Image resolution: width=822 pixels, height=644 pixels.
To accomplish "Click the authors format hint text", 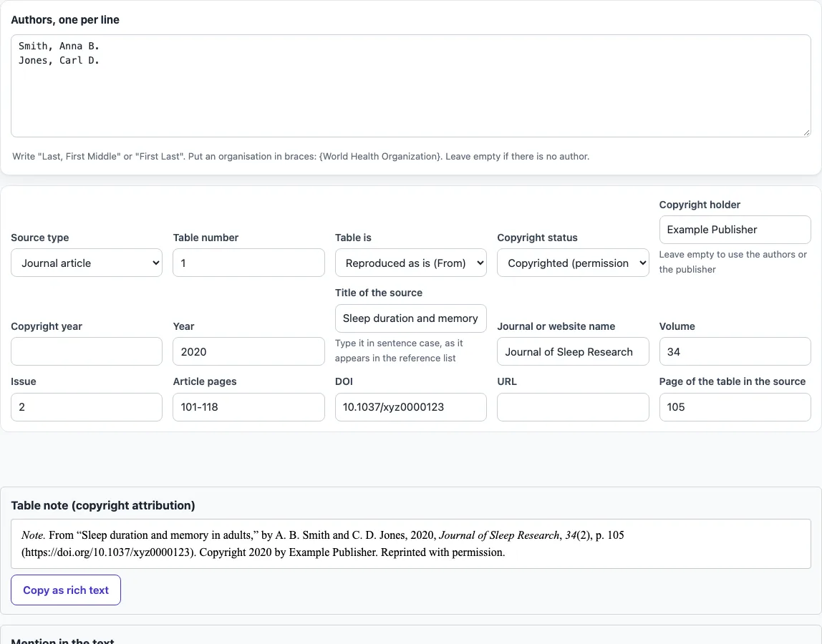I will [x=301, y=156].
